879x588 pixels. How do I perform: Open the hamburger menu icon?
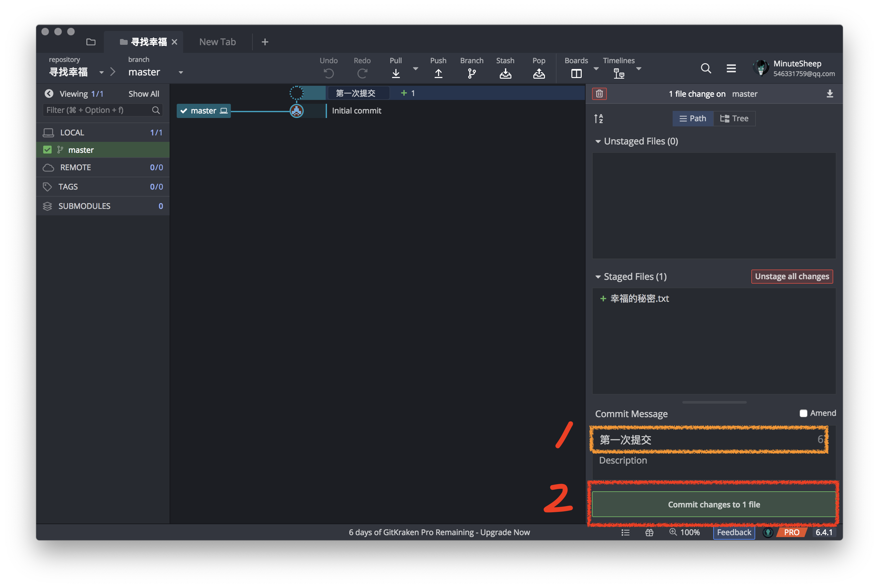731,68
